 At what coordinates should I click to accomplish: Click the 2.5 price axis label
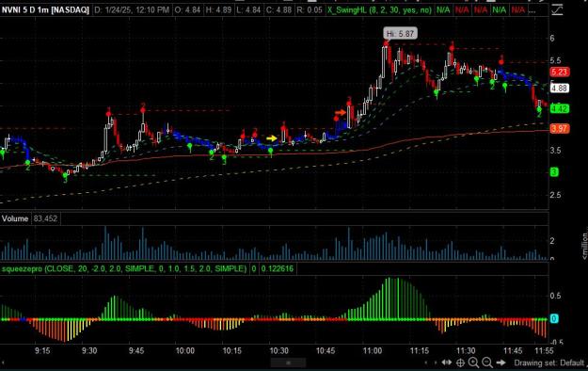click(556, 195)
